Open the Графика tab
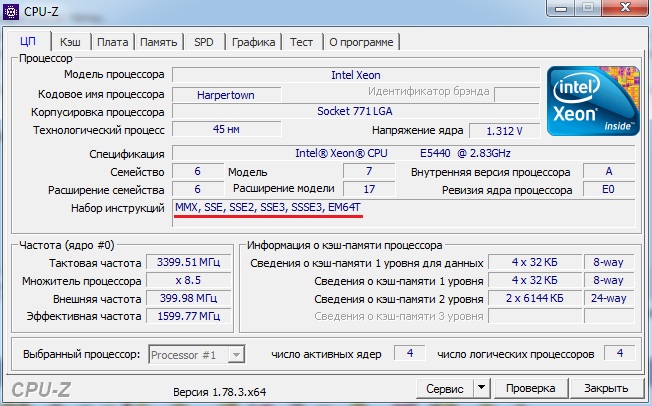Viewport: 652px width, 406px height. click(x=253, y=42)
